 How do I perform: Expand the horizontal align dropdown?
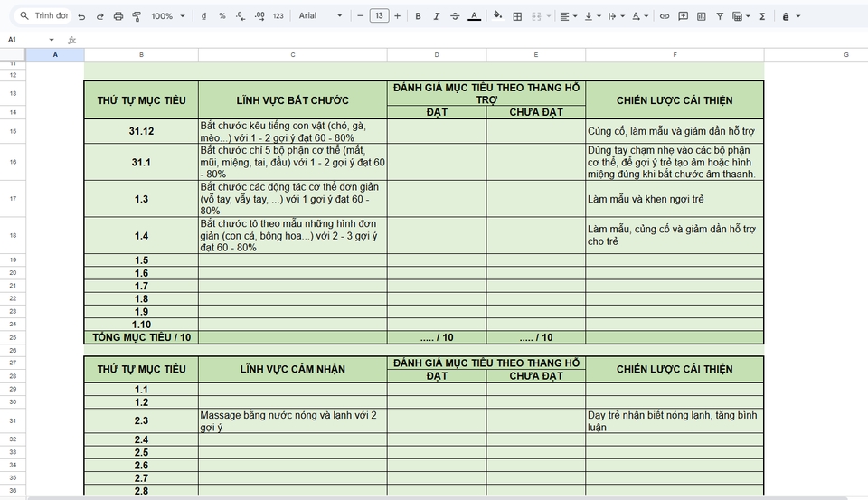pyautogui.click(x=568, y=16)
